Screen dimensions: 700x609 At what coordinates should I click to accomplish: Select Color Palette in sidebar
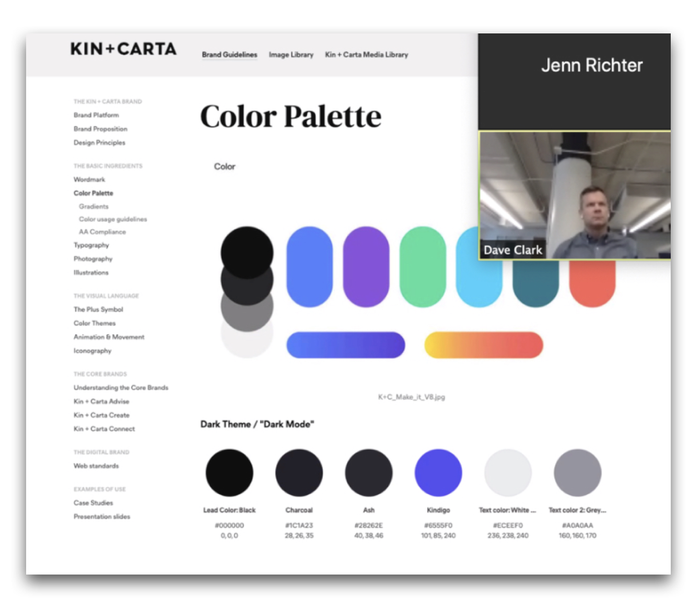93,193
